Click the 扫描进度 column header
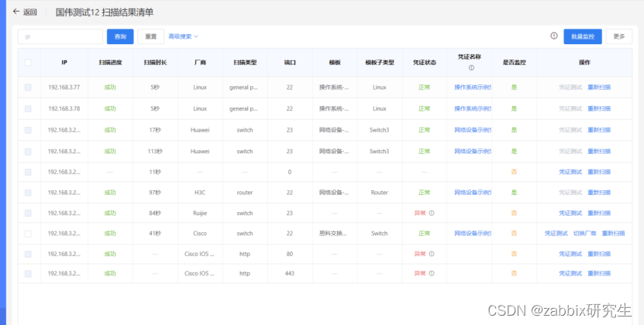 point(110,63)
